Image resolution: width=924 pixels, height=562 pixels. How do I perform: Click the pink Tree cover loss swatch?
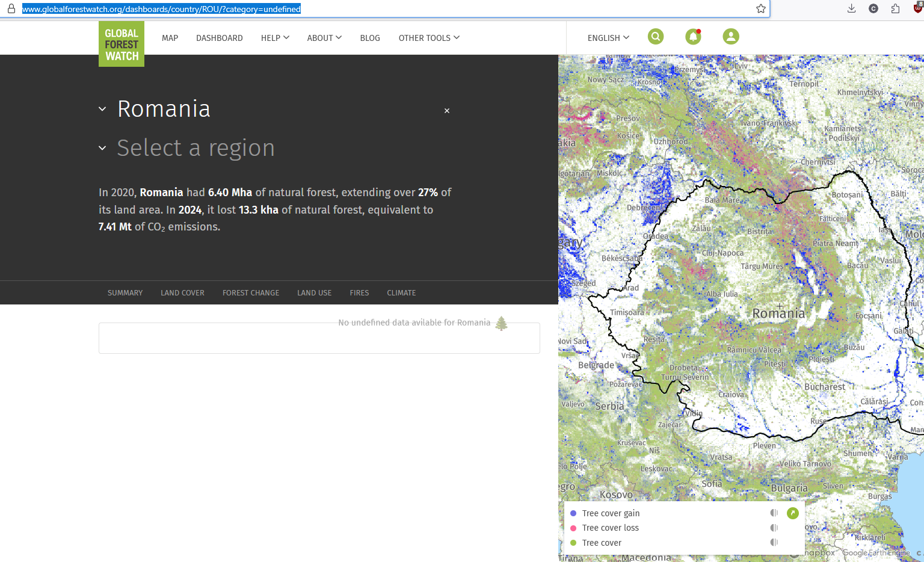[x=573, y=528]
